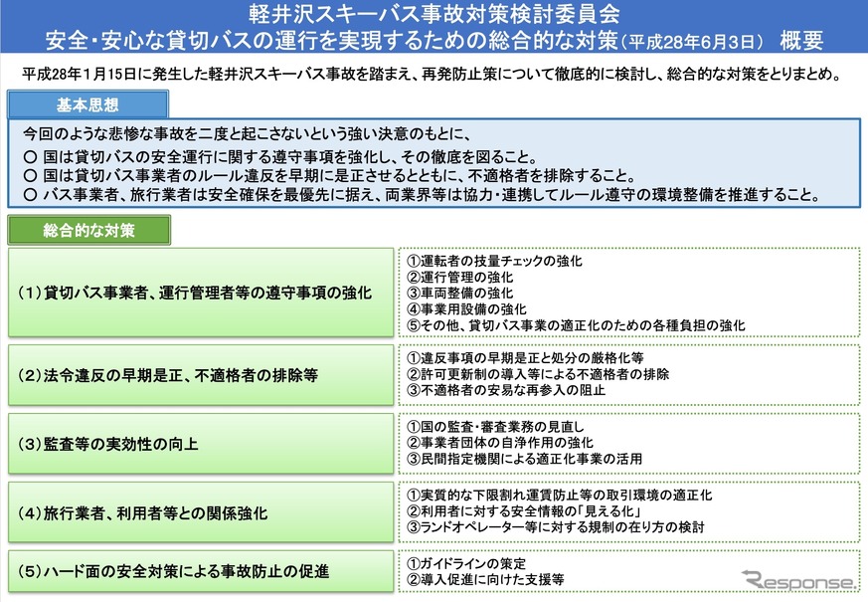
Task: Click item ②許可更新制の導入等による不適格者の排除
Action: pyautogui.click(x=538, y=373)
